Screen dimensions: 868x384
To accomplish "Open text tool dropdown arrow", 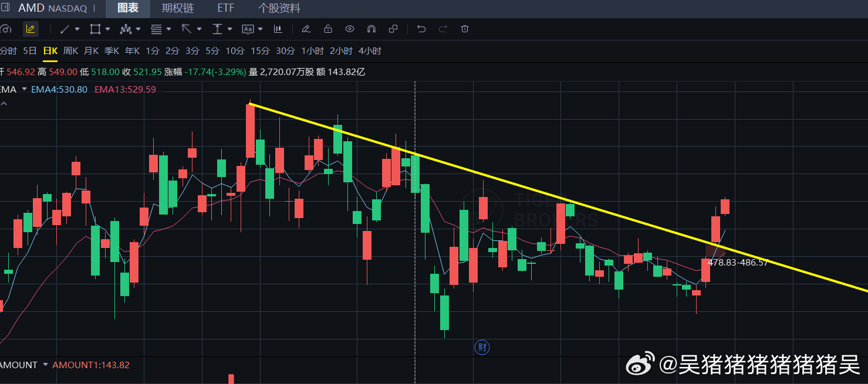I will pyautogui.click(x=260, y=29).
